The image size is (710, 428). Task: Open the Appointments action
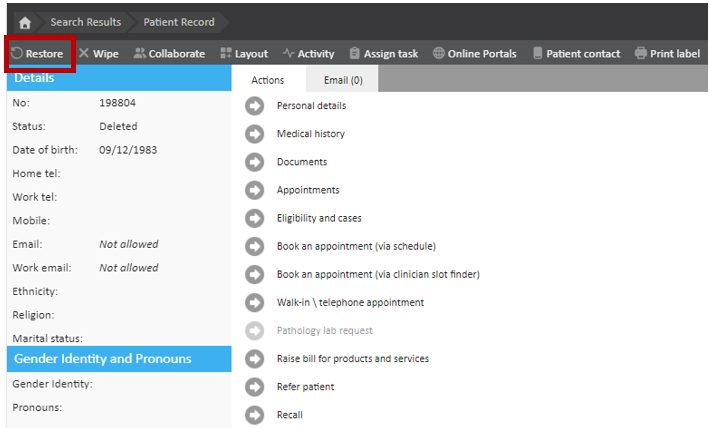click(308, 190)
